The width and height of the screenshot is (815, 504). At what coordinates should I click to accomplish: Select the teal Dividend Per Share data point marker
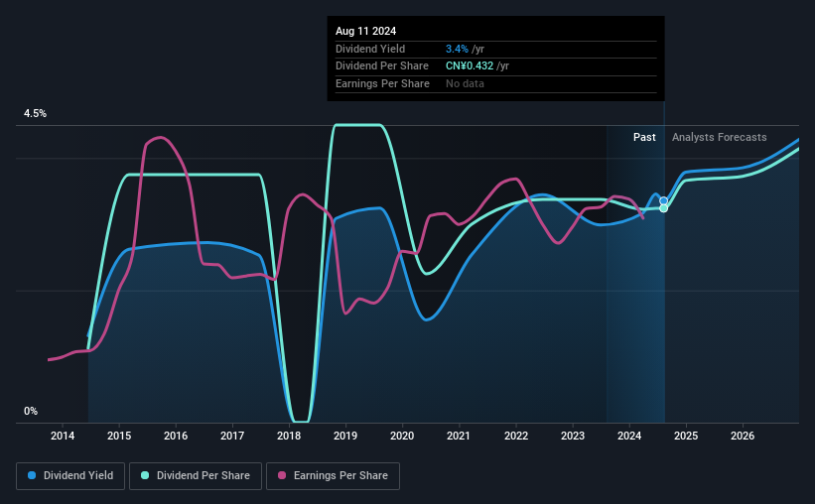pos(664,208)
